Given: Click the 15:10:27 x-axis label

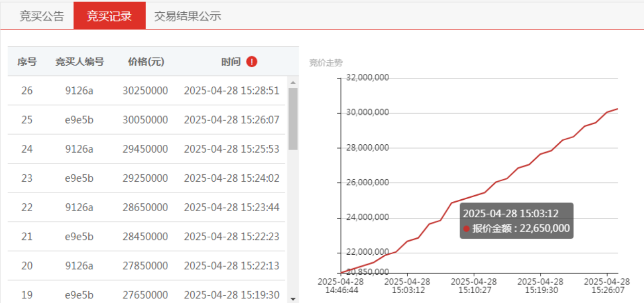Looking at the screenshot, I should click(x=473, y=286).
